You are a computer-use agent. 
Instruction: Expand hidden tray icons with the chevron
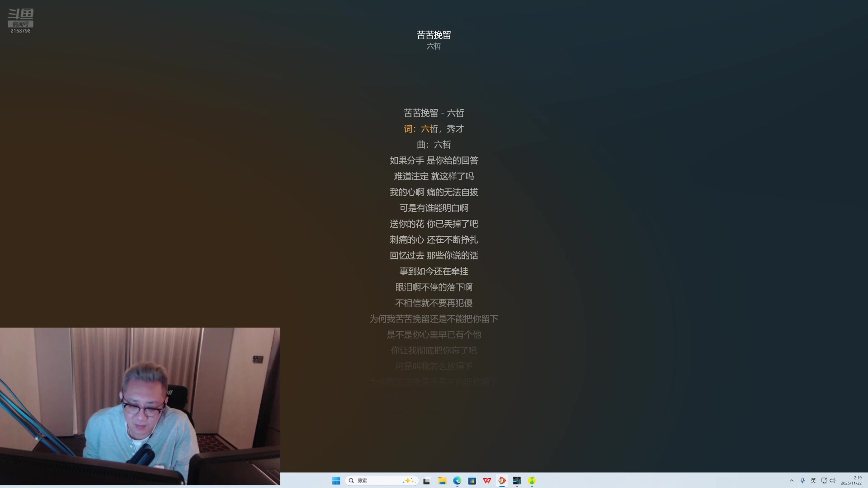click(x=792, y=480)
